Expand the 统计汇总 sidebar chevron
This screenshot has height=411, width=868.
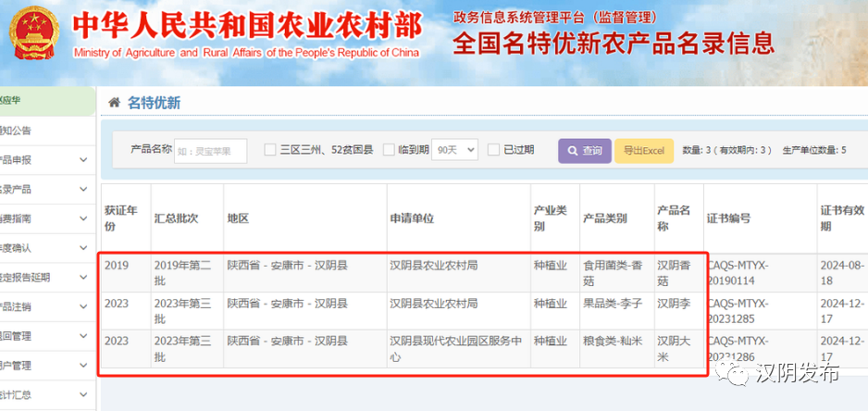click(83, 395)
